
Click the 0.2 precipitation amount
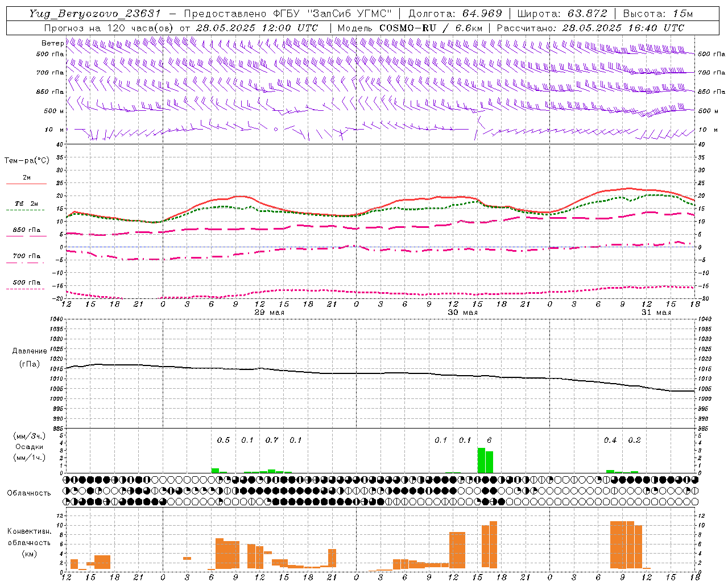click(x=634, y=440)
